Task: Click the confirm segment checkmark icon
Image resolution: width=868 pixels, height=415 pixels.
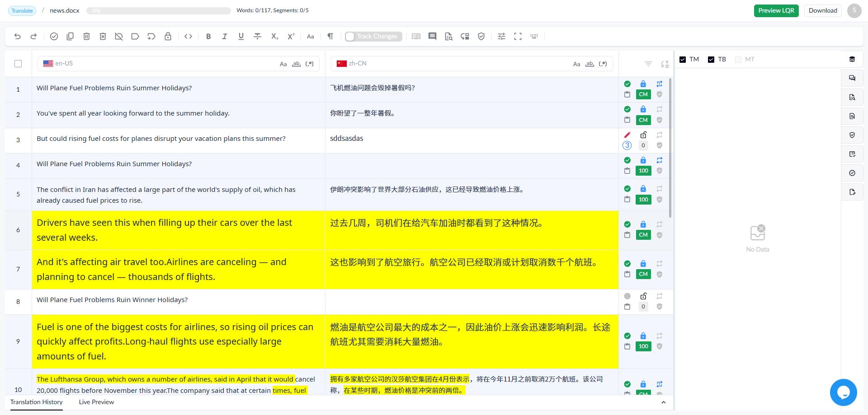Action: pos(54,37)
